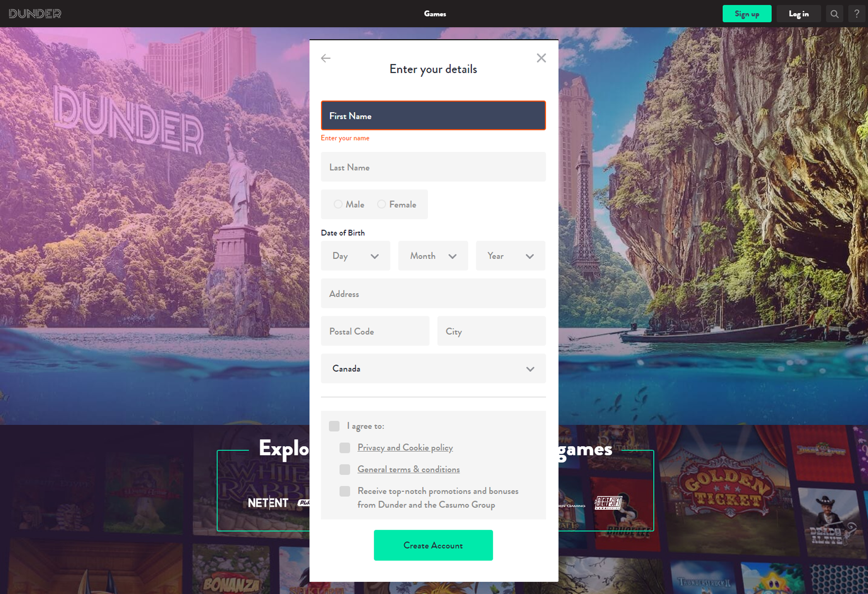Open the Year dropdown

(x=511, y=256)
